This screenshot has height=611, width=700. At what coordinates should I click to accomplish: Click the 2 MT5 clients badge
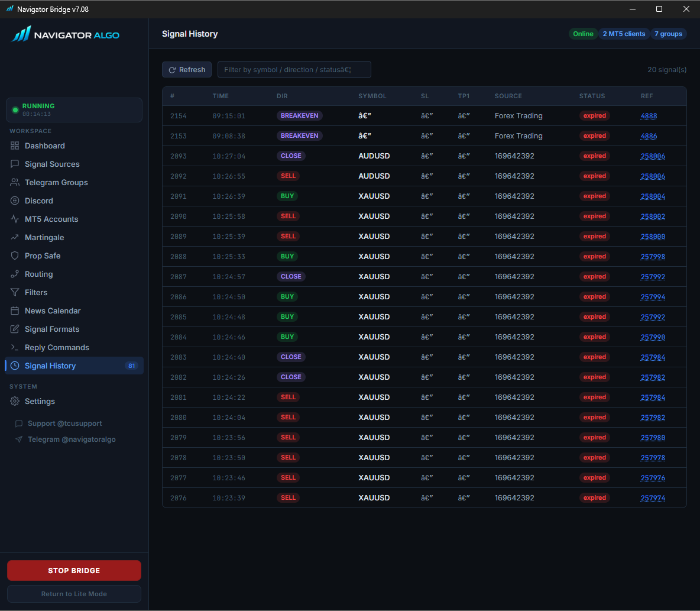624,34
